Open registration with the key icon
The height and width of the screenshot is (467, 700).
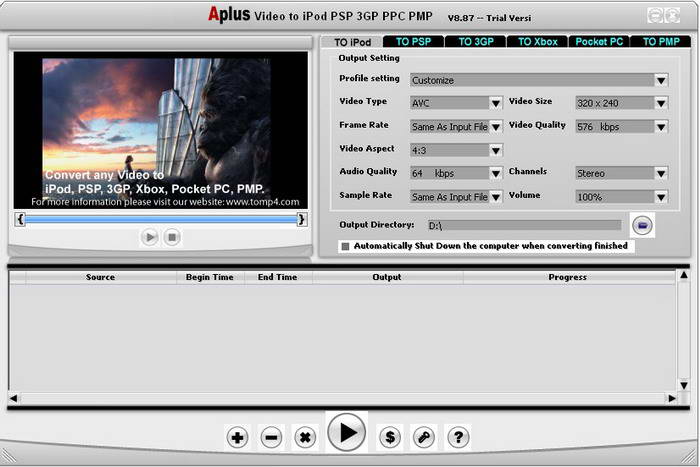[x=424, y=437]
